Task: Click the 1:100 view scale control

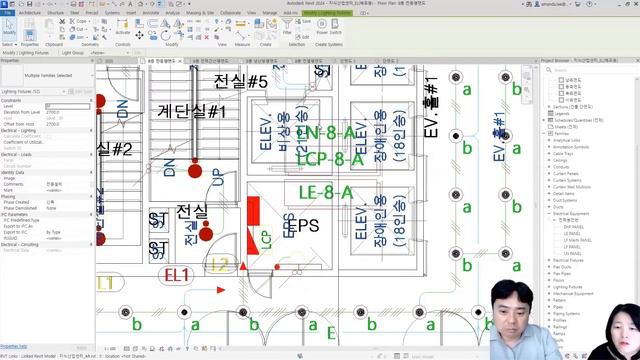Action: pyautogui.click(x=110, y=349)
